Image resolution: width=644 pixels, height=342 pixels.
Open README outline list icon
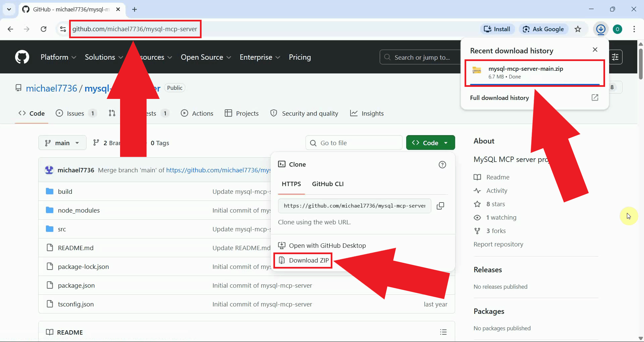click(443, 332)
